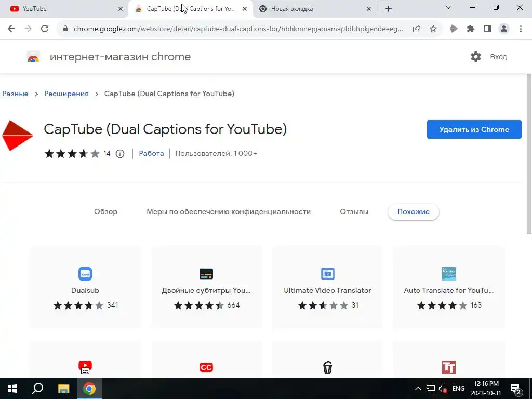532x399 pixels.
Task: Open the Extensions puzzle icon
Action: [471, 29]
